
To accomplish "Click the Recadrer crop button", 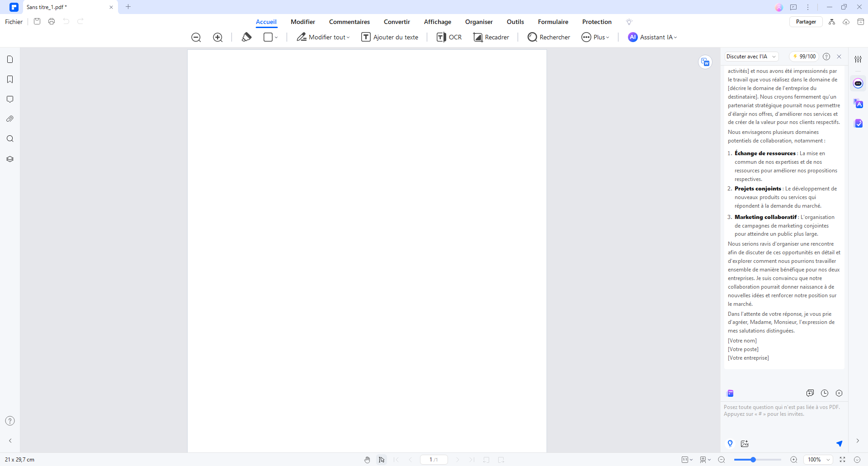I will coord(491,37).
